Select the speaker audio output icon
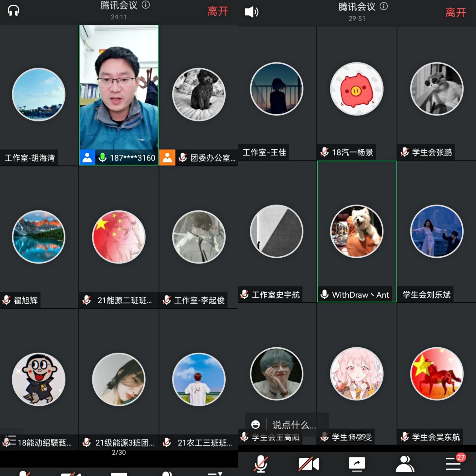476x476 pixels. (252, 11)
